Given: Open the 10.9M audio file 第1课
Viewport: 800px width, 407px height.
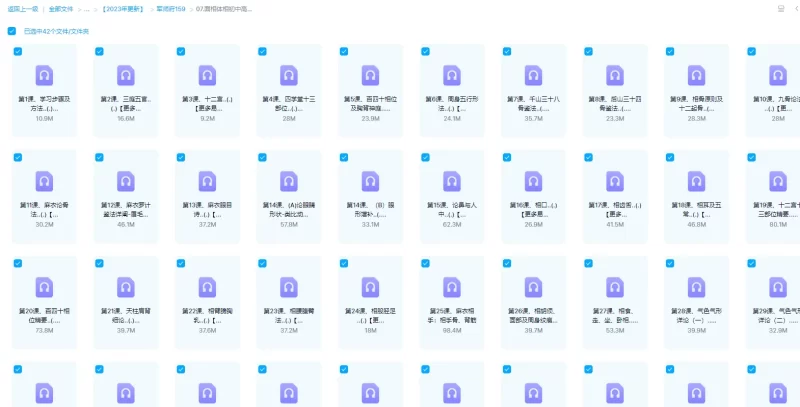Looking at the screenshot, I should [x=44, y=74].
